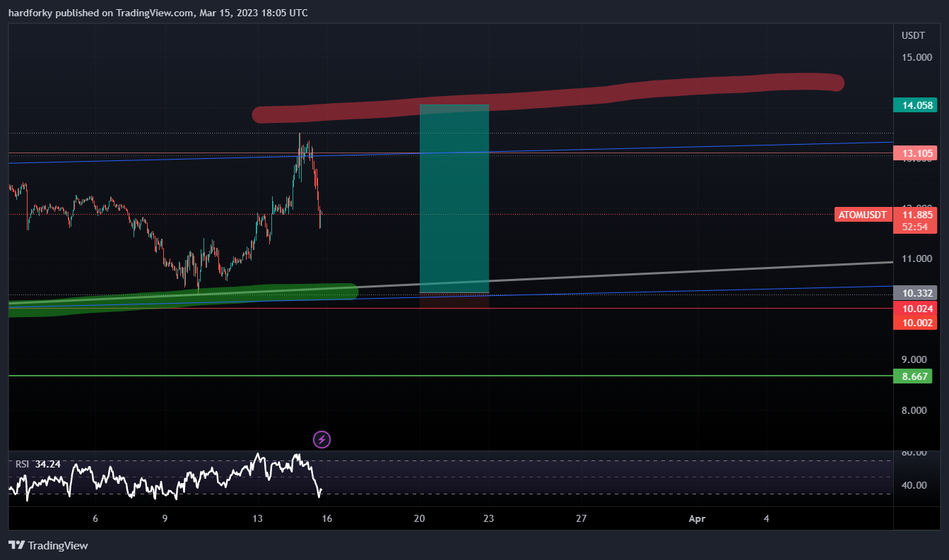Click the purple lightning event icon
This screenshot has width=949, height=560.
coord(322,440)
